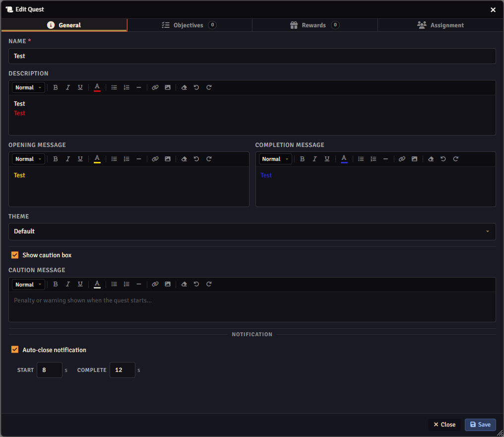
Task: Clear formatting in Caution Message editor
Action: tap(184, 284)
